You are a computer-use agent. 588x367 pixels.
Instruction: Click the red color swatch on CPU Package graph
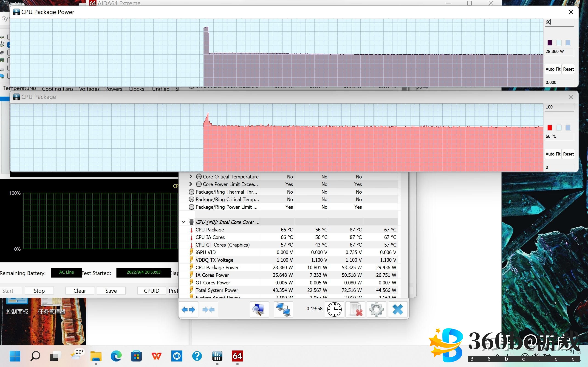550,128
